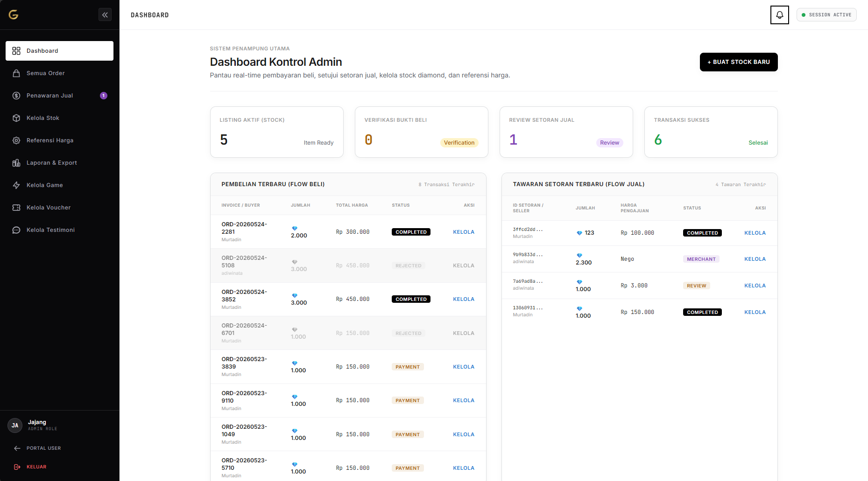This screenshot has width=868, height=481.
Task: Click the Portal User back arrow icon
Action: coord(17,448)
